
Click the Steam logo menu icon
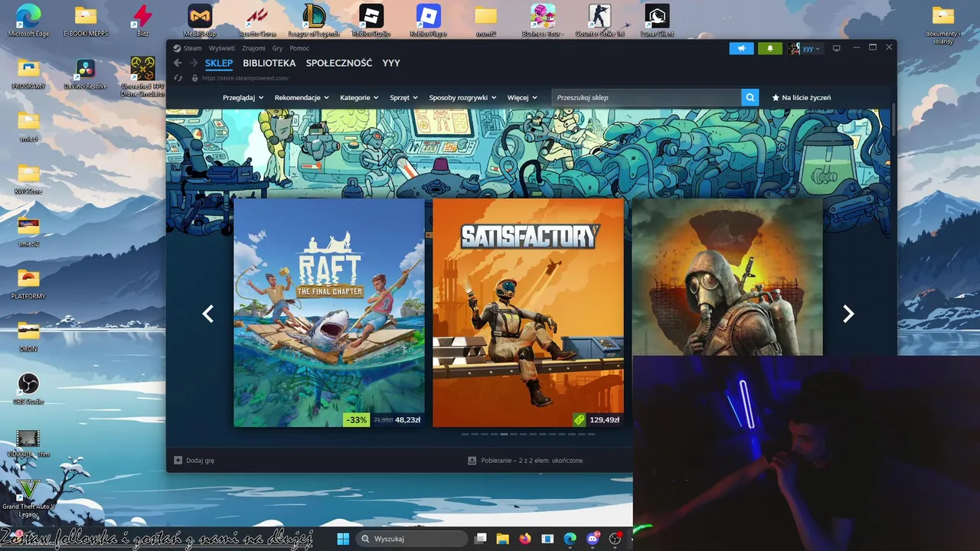[x=177, y=48]
